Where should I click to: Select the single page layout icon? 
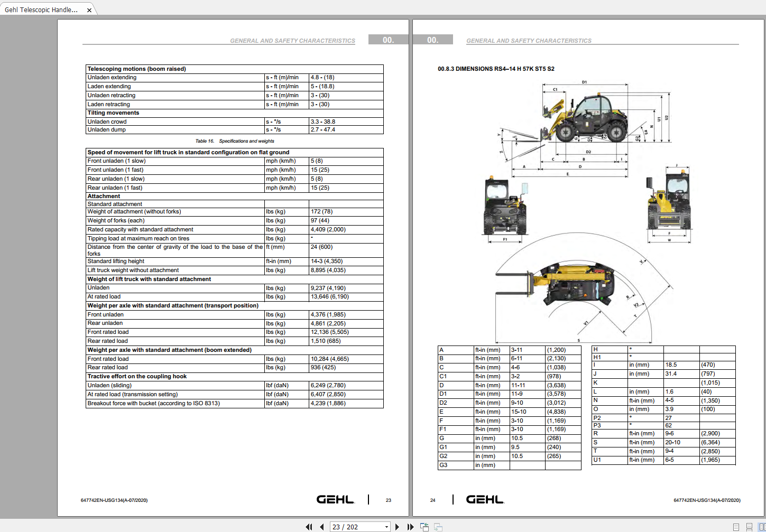[x=736, y=527]
